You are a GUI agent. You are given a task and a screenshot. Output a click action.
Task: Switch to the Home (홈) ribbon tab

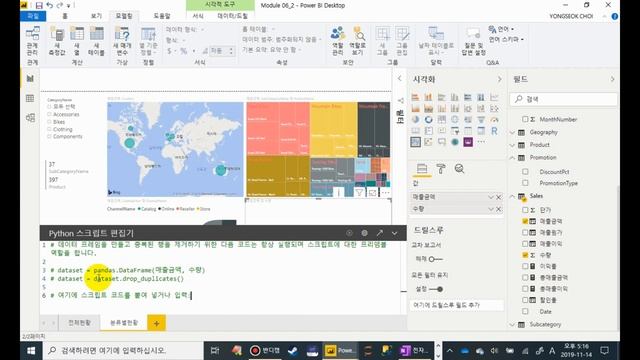click(x=65, y=16)
